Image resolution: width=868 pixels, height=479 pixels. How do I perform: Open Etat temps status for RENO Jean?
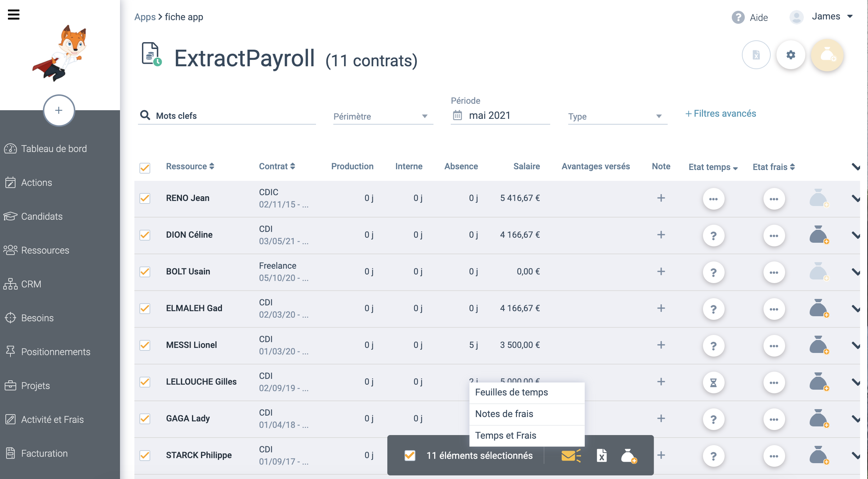pyautogui.click(x=713, y=199)
